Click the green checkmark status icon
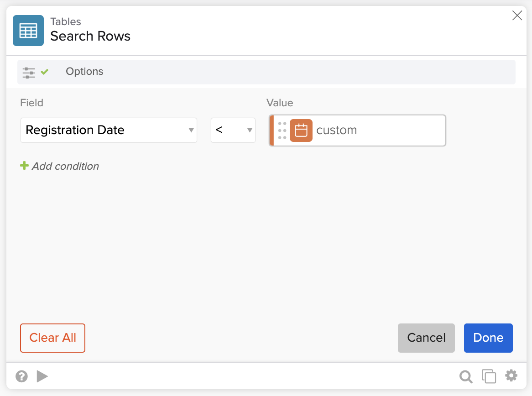 (x=44, y=72)
